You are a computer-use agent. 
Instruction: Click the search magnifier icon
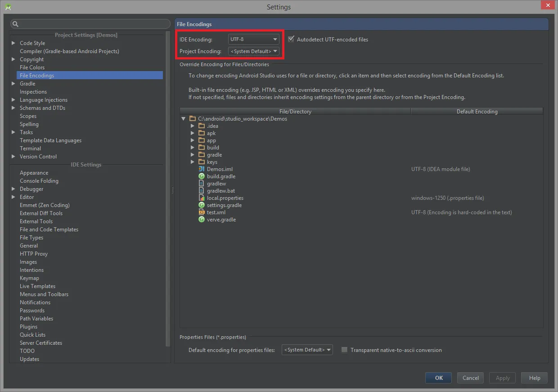(x=15, y=24)
